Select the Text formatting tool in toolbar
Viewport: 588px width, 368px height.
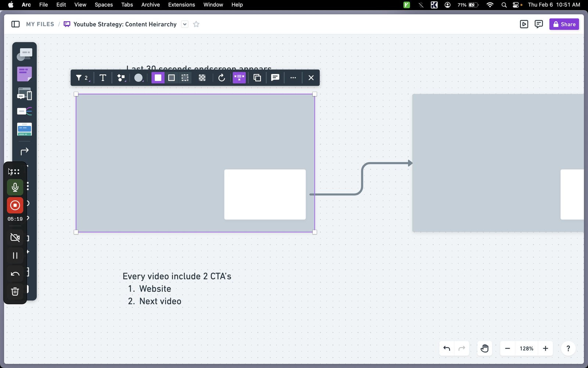(103, 78)
